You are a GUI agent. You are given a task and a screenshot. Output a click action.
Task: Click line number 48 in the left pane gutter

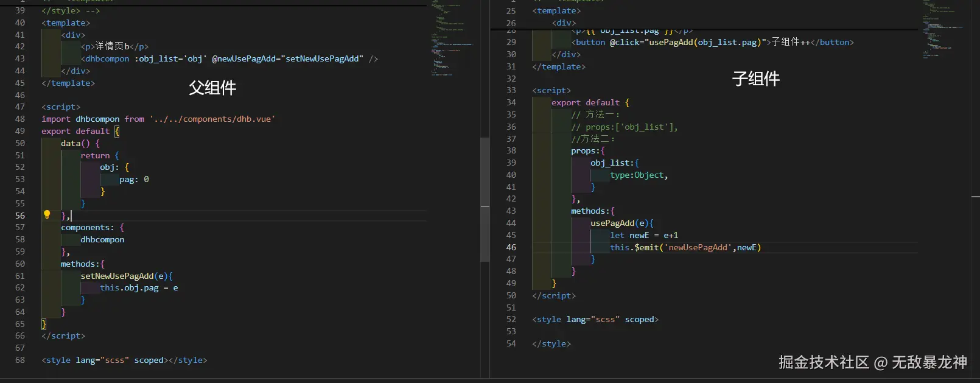point(20,119)
